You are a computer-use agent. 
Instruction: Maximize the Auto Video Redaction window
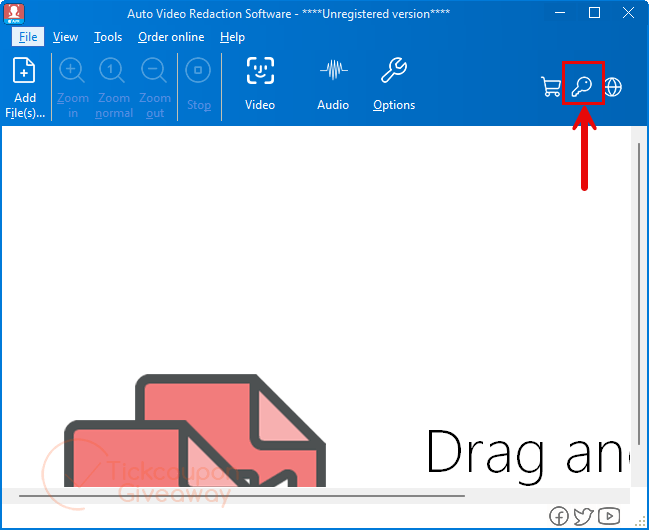594,13
